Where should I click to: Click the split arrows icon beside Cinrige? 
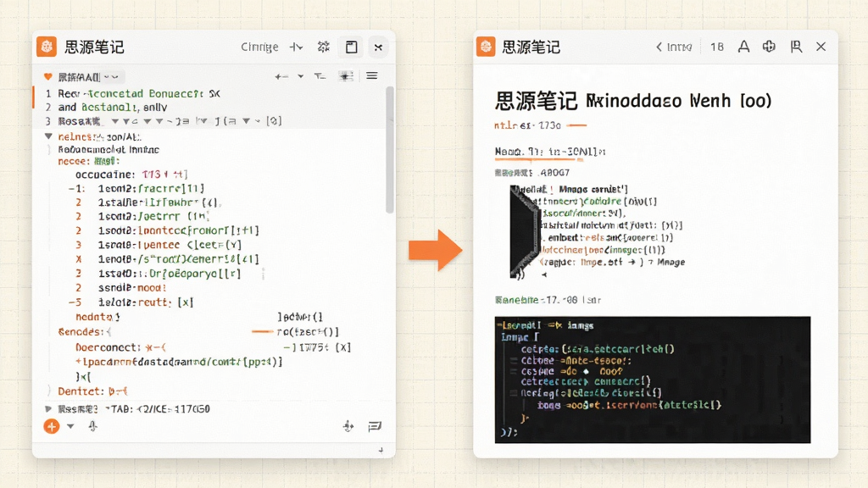(296, 47)
